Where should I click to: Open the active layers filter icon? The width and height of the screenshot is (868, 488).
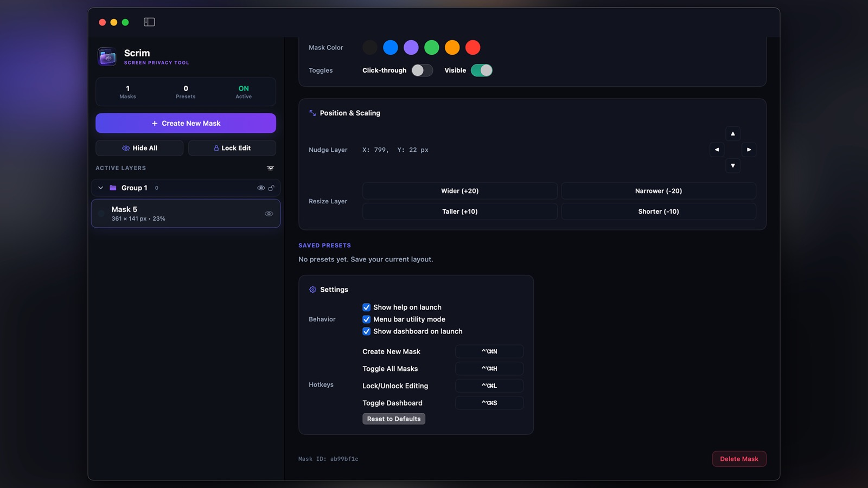pyautogui.click(x=270, y=168)
